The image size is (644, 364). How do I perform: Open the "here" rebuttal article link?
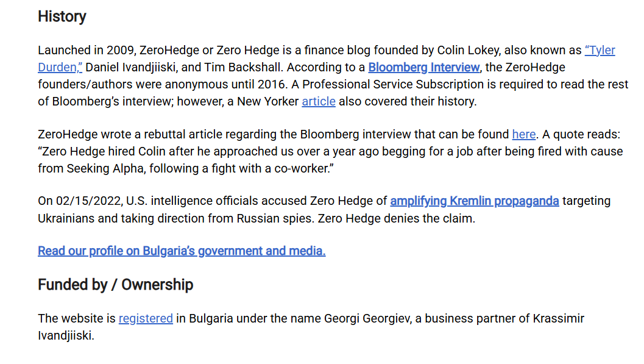[x=523, y=134]
